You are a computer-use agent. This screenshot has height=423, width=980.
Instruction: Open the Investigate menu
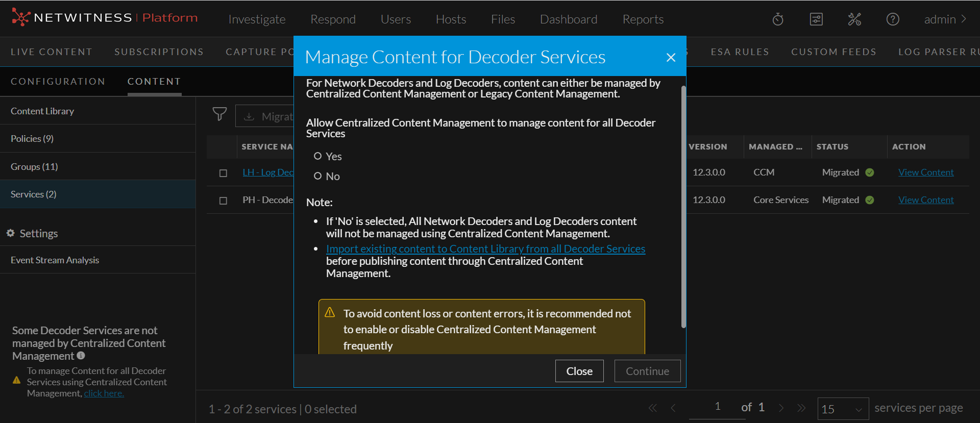coord(257,19)
